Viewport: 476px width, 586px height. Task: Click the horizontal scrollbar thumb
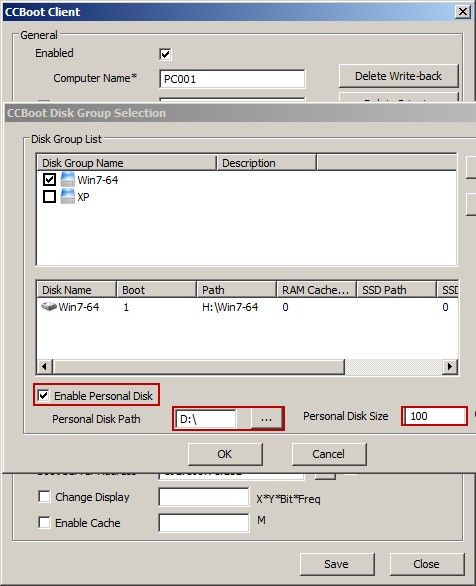[x=198, y=366]
